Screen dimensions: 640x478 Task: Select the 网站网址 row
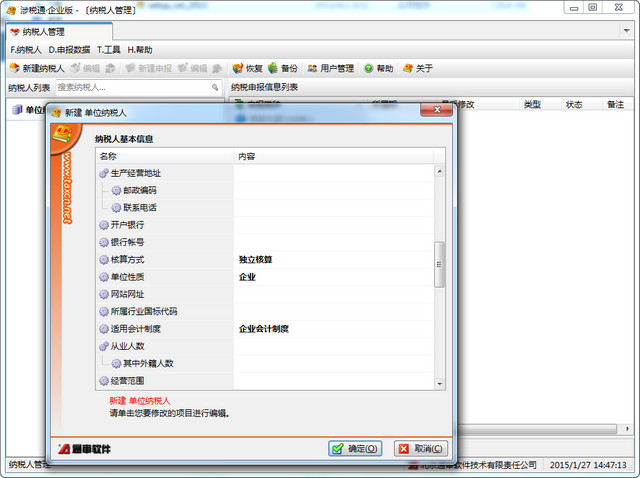(x=265, y=294)
